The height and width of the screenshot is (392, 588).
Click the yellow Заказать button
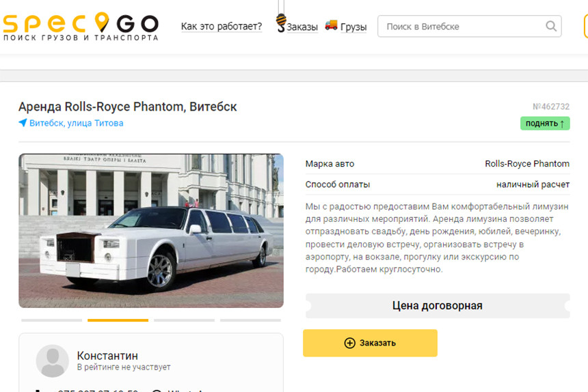tap(370, 343)
